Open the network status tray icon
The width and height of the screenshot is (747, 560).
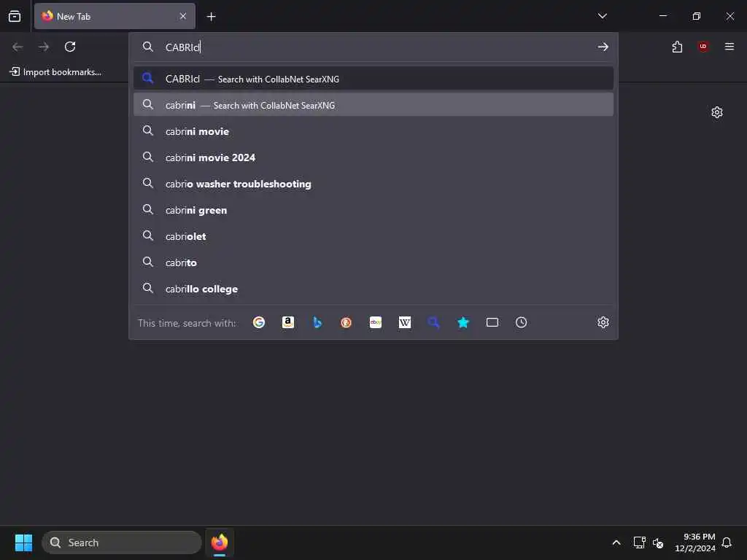(639, 542)
